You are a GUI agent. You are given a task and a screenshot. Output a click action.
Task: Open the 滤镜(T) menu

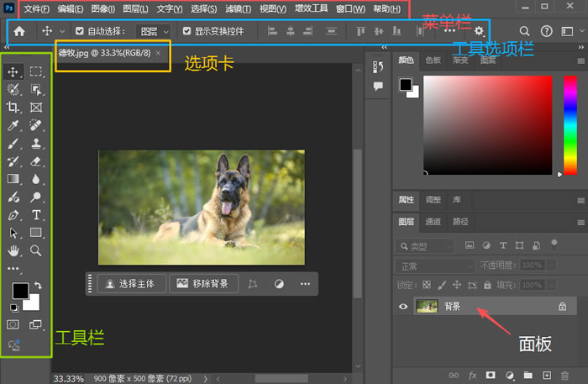pos(238,9)
